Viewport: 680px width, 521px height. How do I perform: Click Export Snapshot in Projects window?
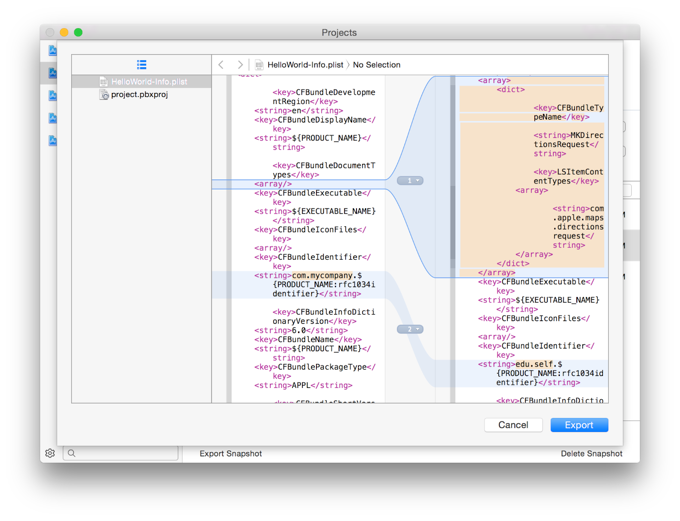[x=231, y=453]
